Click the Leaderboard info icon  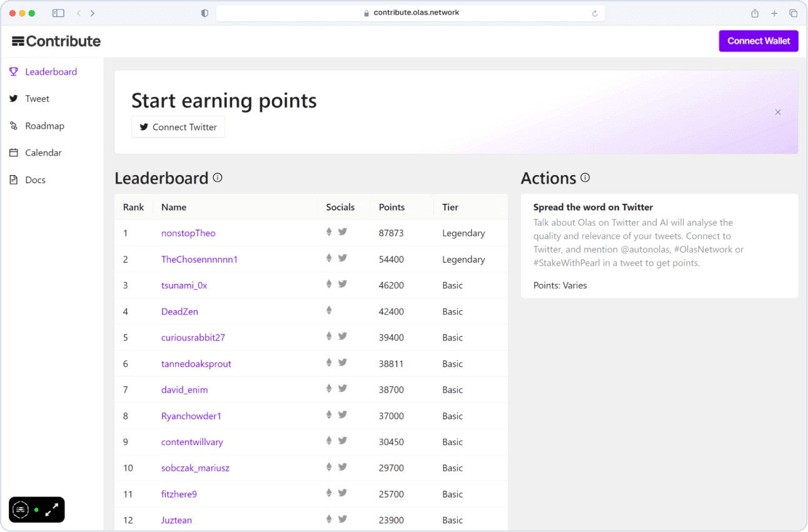[x=218, y=178]
